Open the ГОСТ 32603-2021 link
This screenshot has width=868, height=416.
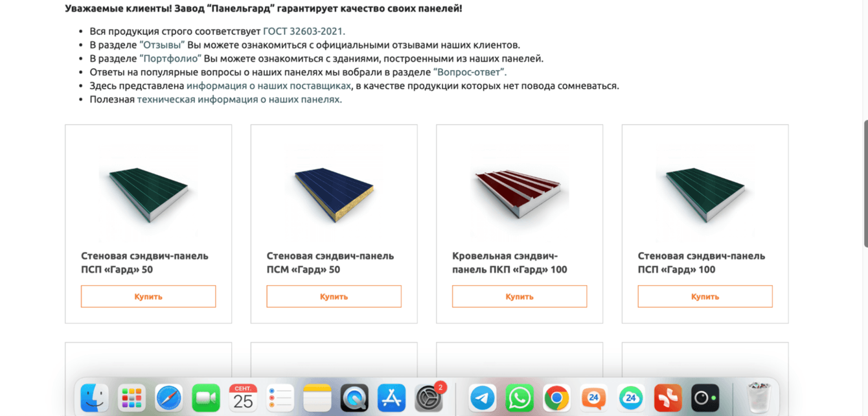click(x=304, y=31)
